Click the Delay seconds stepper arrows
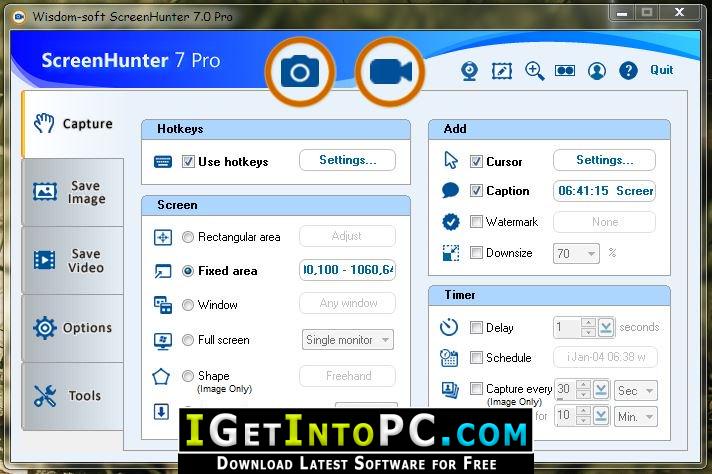 [588, 327]
